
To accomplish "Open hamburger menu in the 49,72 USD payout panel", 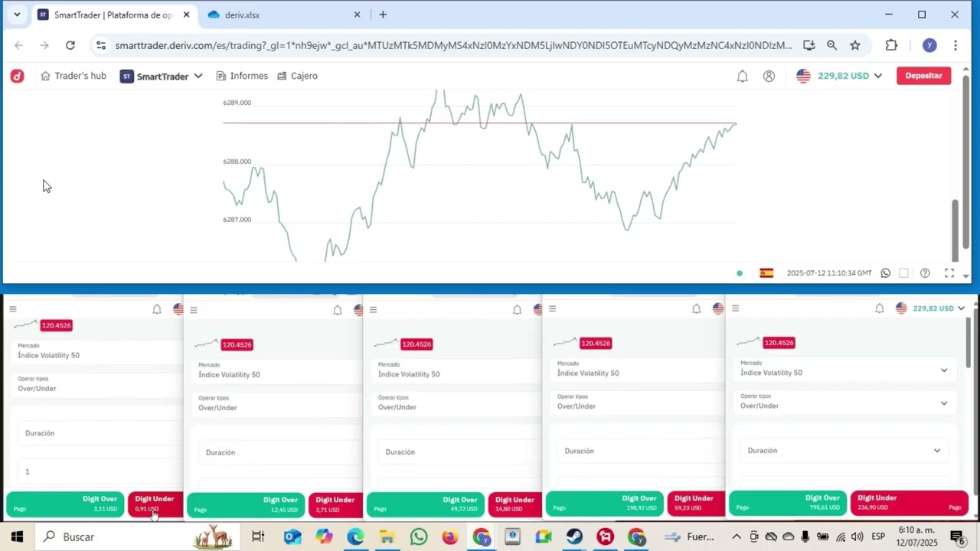I will (374, 309).
